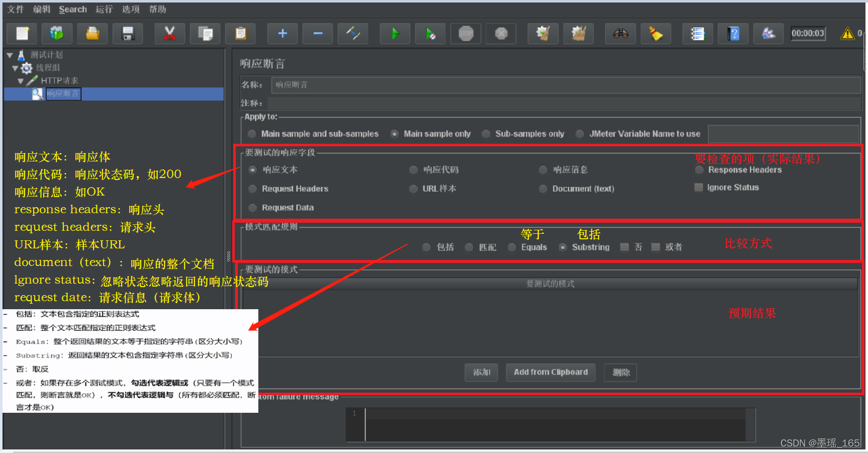Expand all with the plus icon
This screenshot has height=453, width=868.
pyautogui.click(x=282, y=34)
